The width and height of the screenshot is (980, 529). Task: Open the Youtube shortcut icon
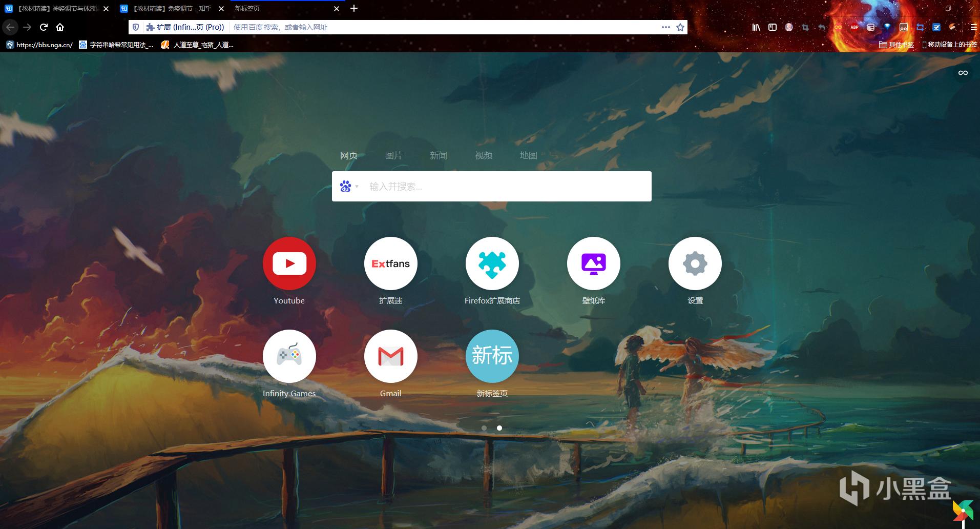click(289, 263)
